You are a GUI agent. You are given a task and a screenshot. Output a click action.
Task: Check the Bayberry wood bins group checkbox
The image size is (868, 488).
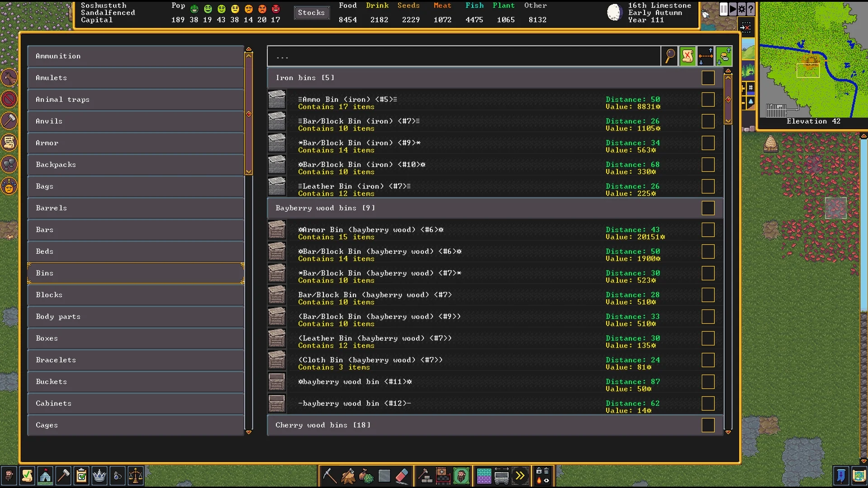(x=708, y=208)
